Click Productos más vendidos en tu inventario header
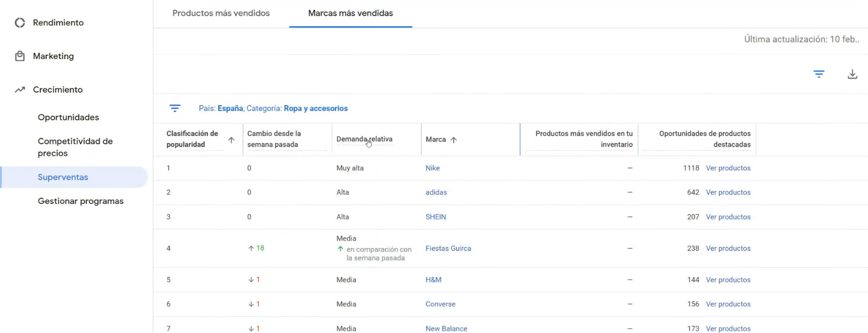Screen dimensions: 868x333 (x=584, y=139)
